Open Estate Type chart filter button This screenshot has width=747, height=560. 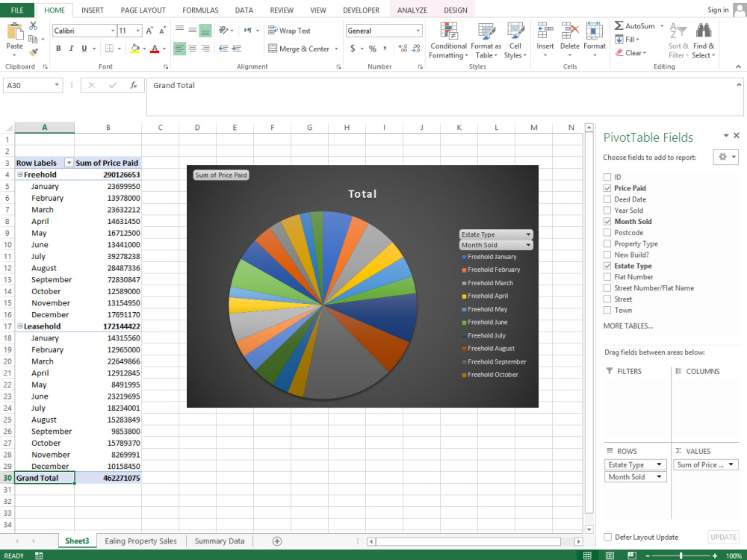[496, 234]
